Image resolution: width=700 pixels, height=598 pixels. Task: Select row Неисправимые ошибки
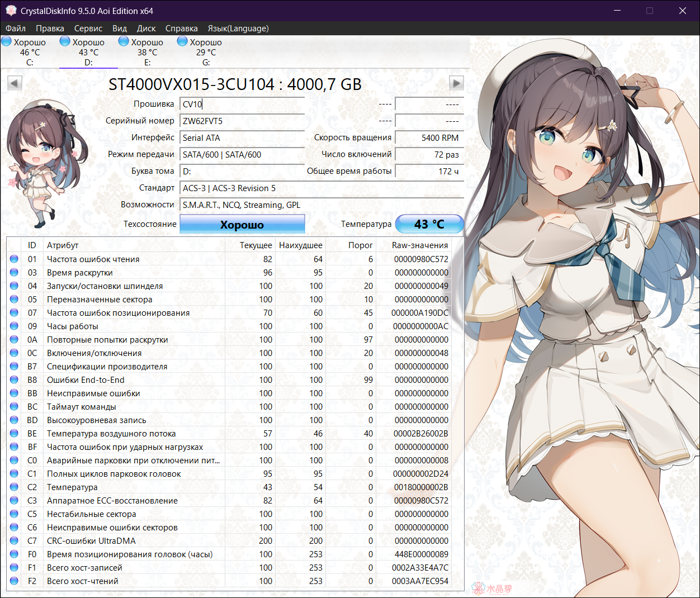(229, 393)
